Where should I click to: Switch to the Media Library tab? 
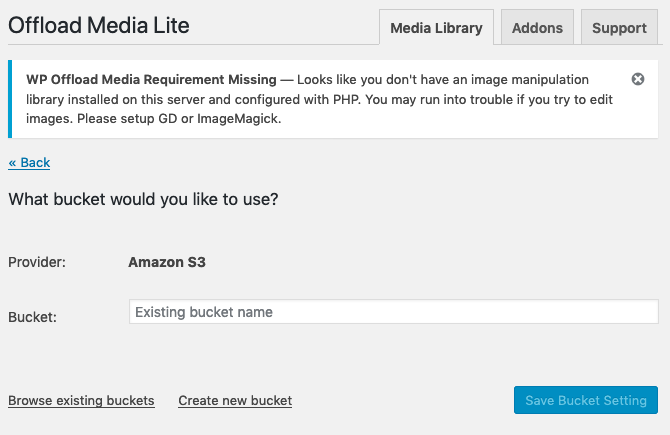coord(436,28)
